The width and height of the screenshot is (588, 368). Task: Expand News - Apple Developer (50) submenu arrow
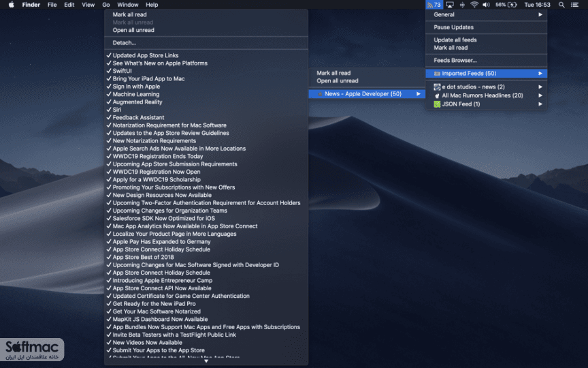click(419, 94)
